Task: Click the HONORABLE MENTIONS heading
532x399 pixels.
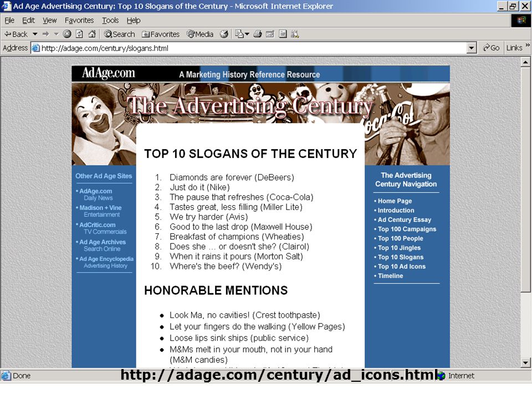Action: pyautogui.click(x=216, y=290)
